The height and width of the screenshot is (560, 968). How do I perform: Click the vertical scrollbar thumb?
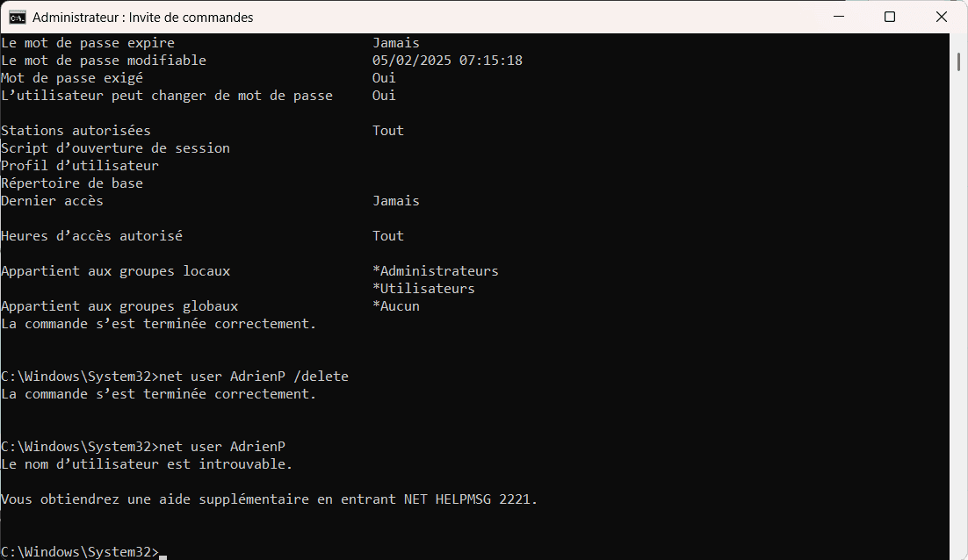(958, 61)
